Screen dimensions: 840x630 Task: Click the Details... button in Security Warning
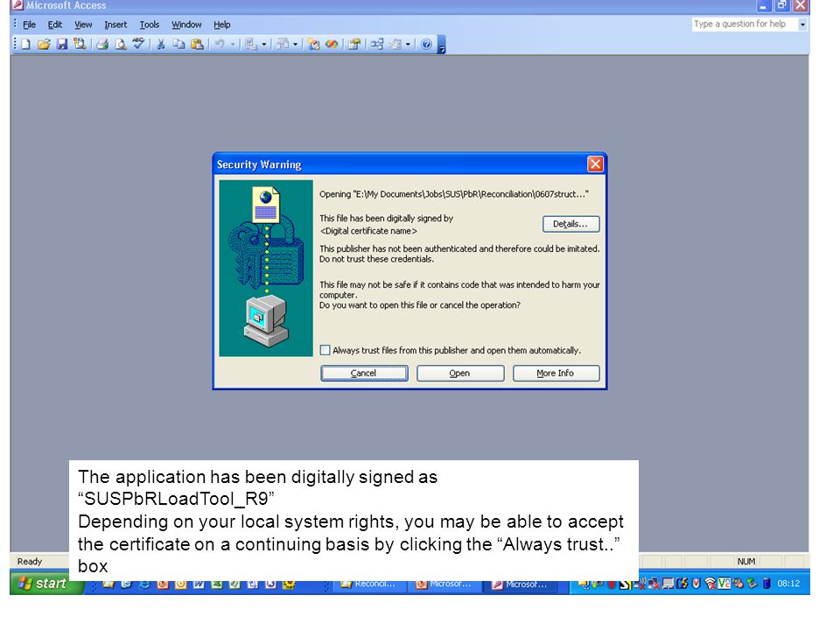(x=570, y=224)
